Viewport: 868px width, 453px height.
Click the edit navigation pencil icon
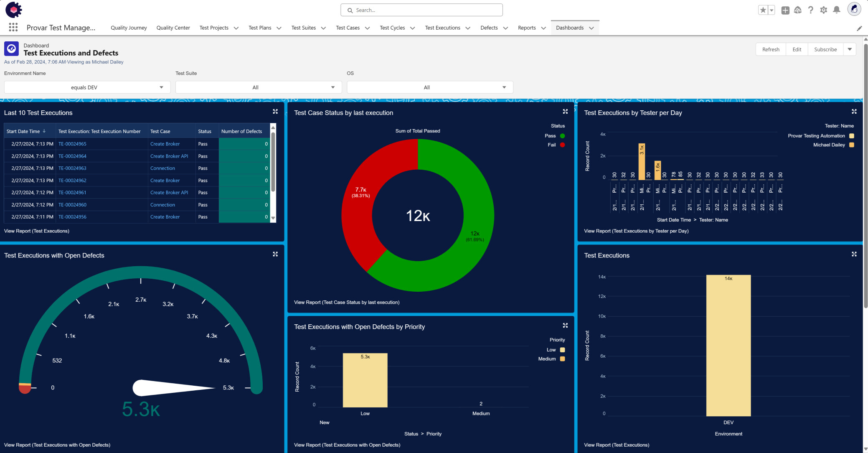859,28
